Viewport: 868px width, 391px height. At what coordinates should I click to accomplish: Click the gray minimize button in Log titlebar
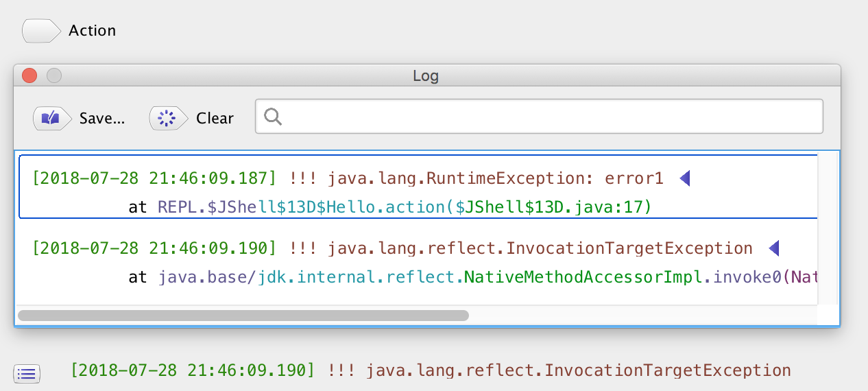tap(53, 75)
